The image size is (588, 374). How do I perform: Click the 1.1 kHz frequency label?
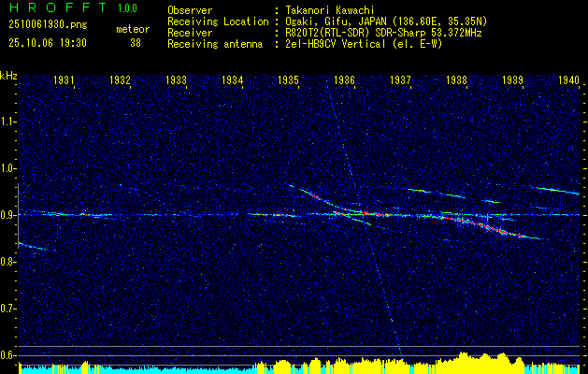coord(8,122)
